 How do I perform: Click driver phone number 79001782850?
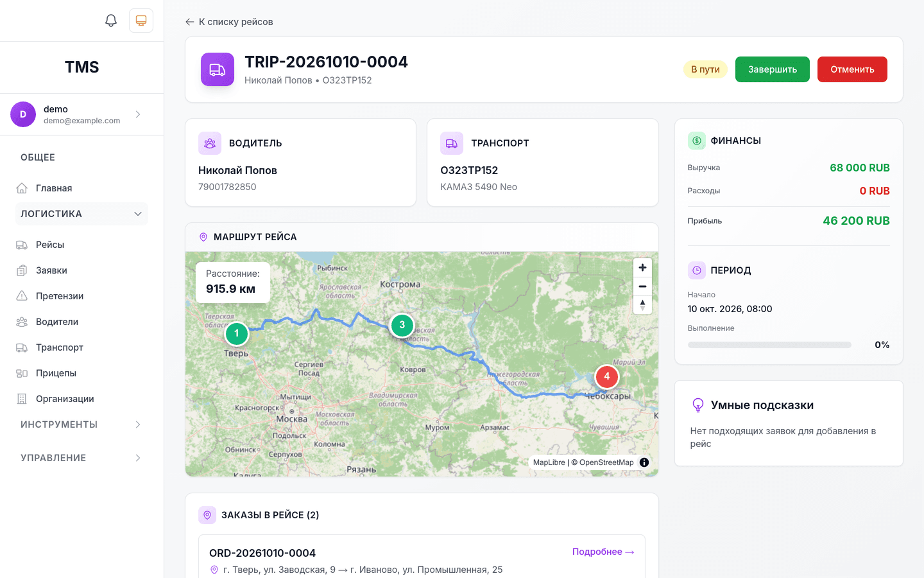pyautogui.click(x=227, y=187)
